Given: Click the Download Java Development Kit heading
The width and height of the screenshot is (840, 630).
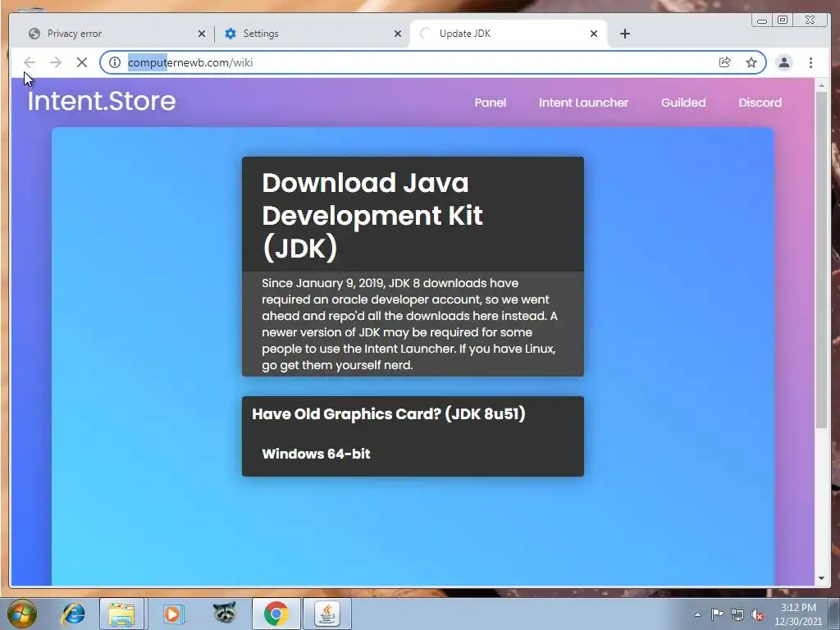Looking at the screenshot, I should pos(372,216).
